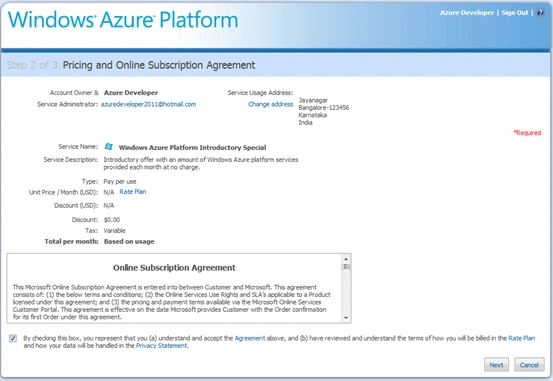Click the '*Required' note
The height and width of the screenshot is (381, 553).
click(x=527, y=133)
